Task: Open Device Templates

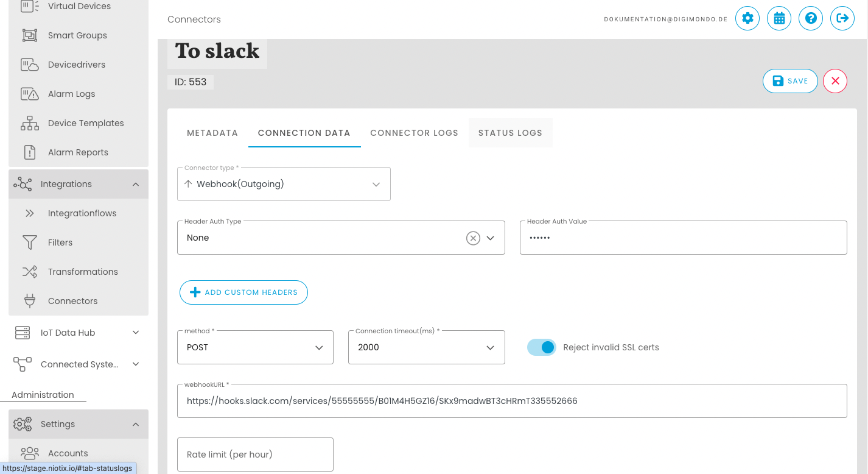Action: point(29,123)
